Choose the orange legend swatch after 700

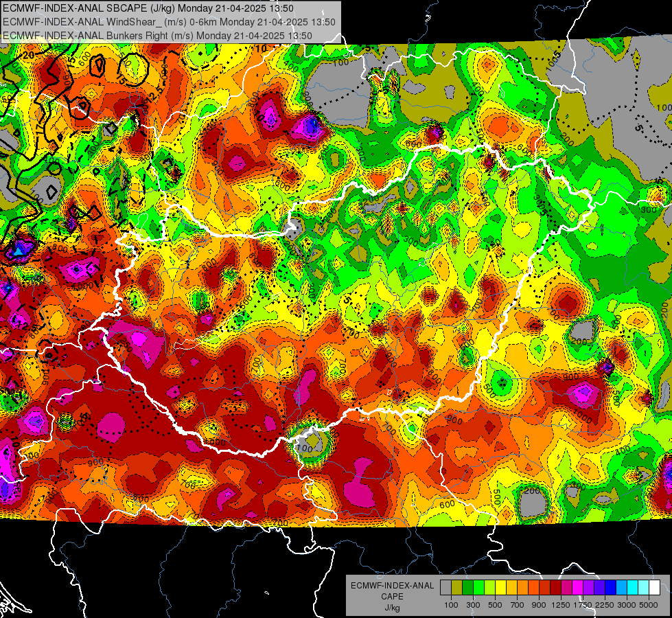coord(523,588)
